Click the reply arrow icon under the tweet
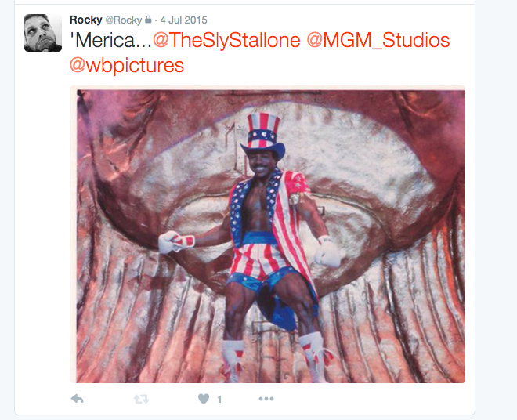517x420 pixels. [77, 399]
